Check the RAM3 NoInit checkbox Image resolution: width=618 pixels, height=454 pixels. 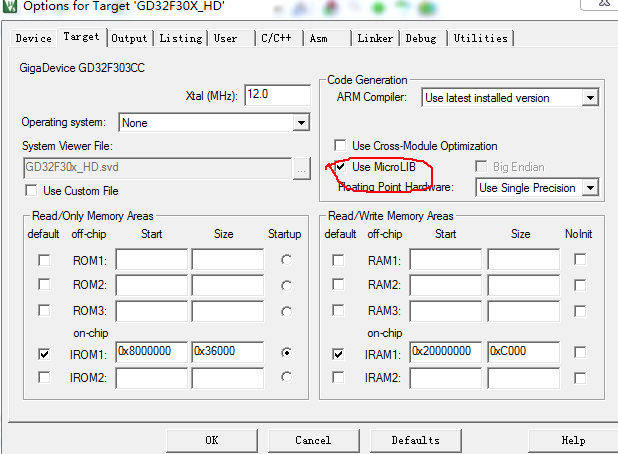pyautogui.click(x=580, y=311)
